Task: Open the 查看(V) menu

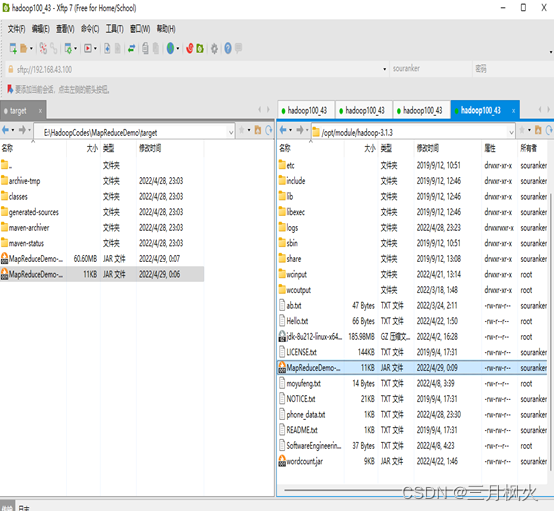Action: 65,29
